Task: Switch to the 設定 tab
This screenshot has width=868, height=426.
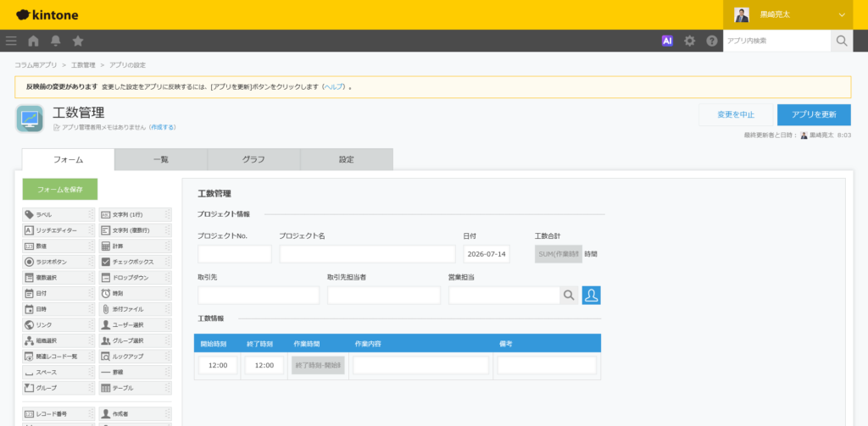Action: (x=347, y=159)
